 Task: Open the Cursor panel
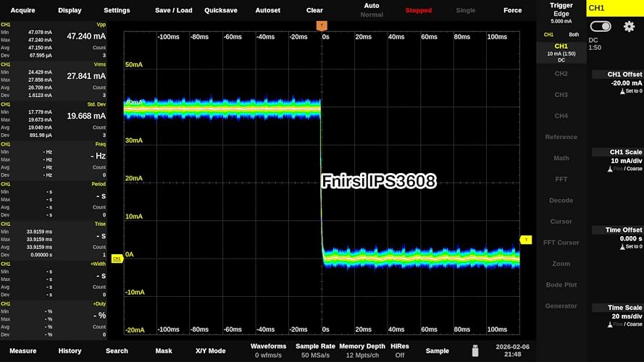coord(561,222)
